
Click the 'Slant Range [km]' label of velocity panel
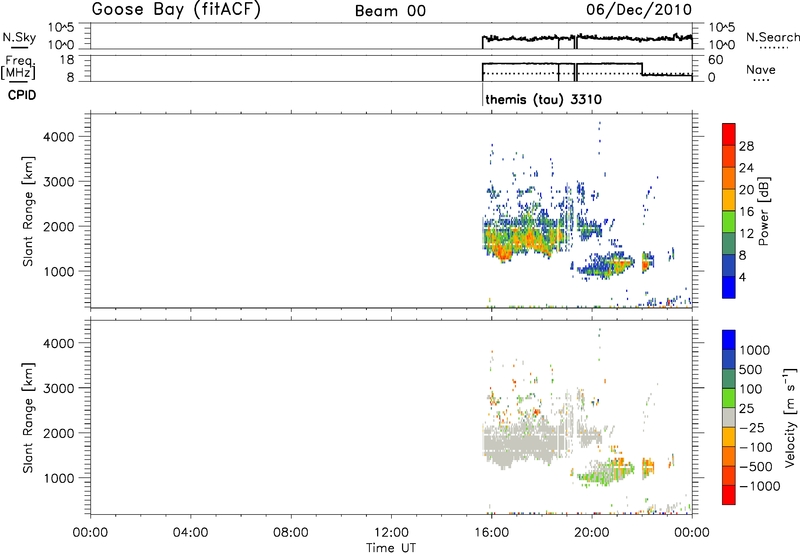tap(28, 417)
